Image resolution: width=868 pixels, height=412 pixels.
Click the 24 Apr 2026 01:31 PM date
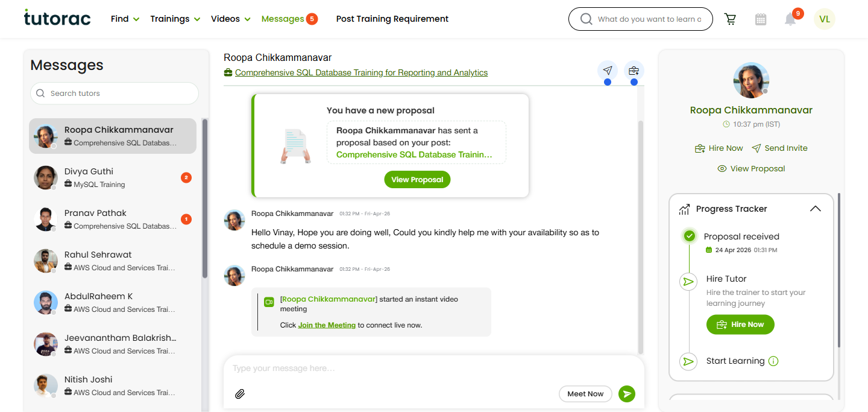coord(746,250)
